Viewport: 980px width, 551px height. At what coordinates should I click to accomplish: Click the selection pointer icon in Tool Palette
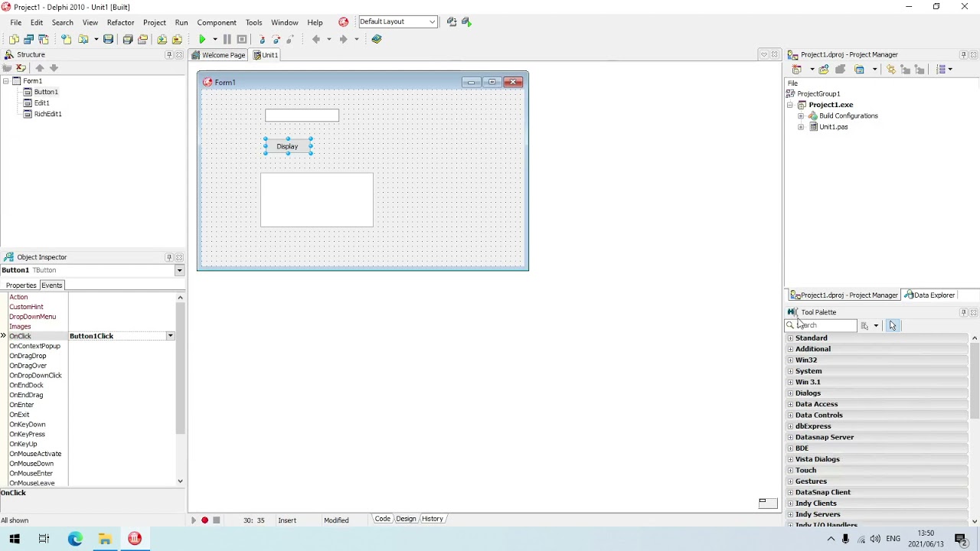click(x=893, y=325)
